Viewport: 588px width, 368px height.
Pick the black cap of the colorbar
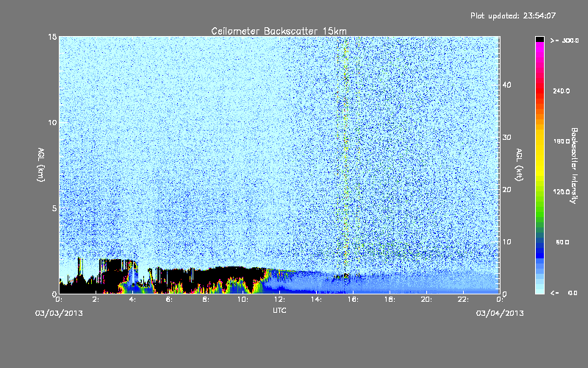click(x=539, y=39)
